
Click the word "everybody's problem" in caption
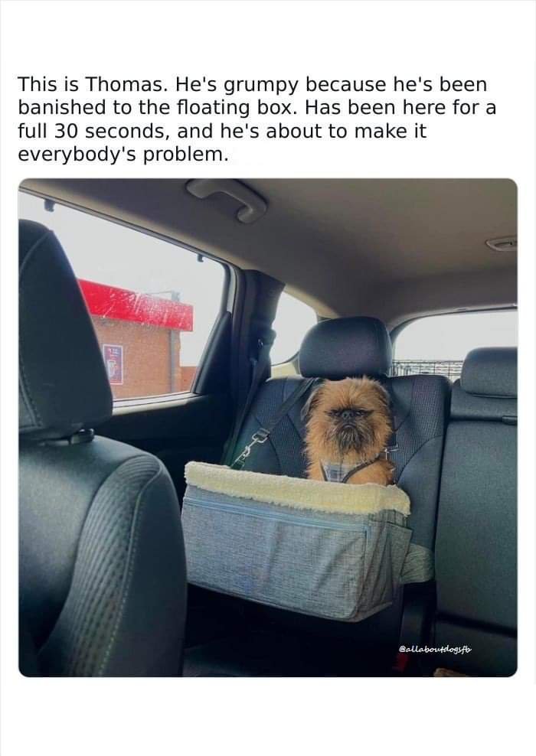pos(122,155)
